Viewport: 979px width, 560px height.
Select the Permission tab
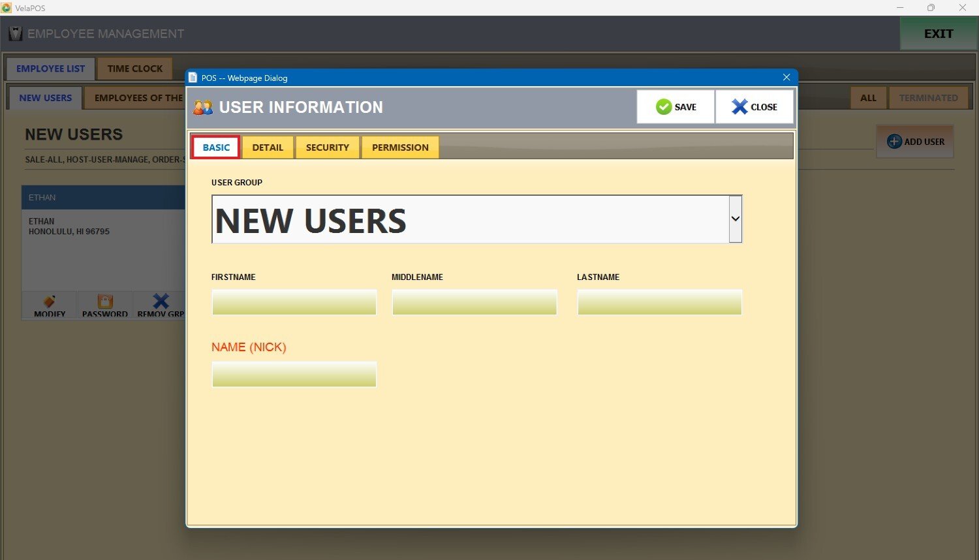pyautogui.click(x=400, y=148)
